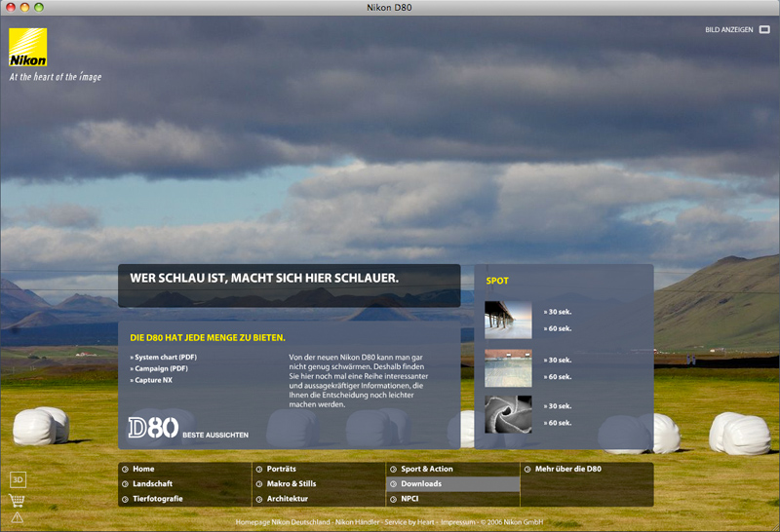780x532 pixels.
Task: Click the At the heart of the image slogan
Action: click(56, 77)
